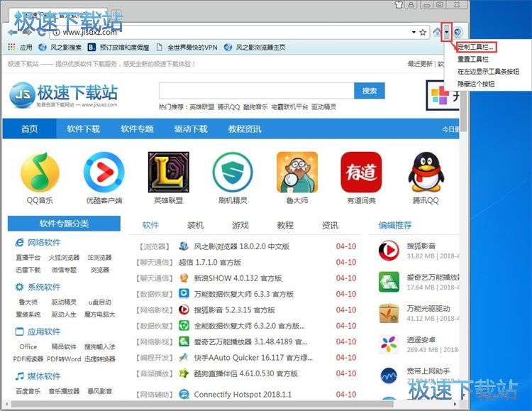The image size is (532, 411).
Task: Open the toolbar dropdown arrow beside home icon
Action: point(447,32)
